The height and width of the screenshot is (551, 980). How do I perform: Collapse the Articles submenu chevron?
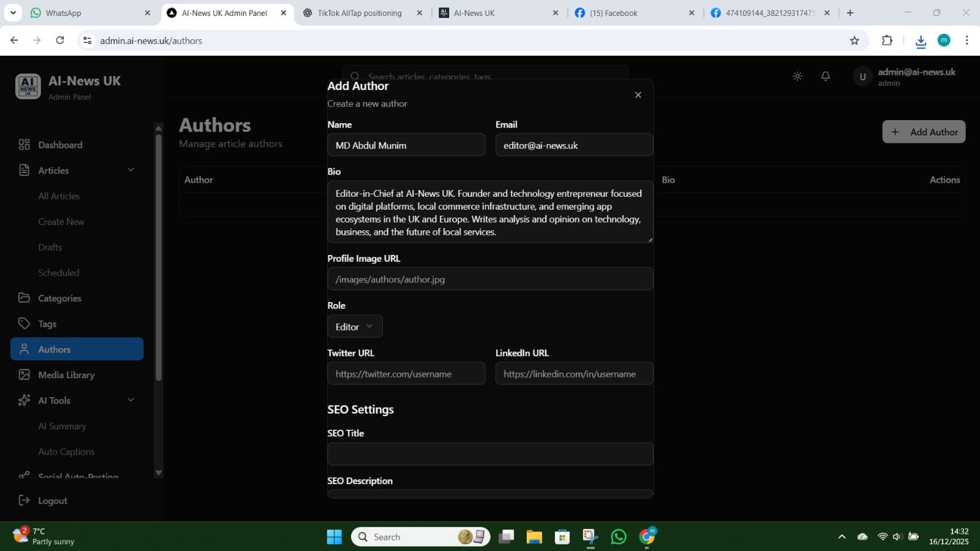(130, 170)
